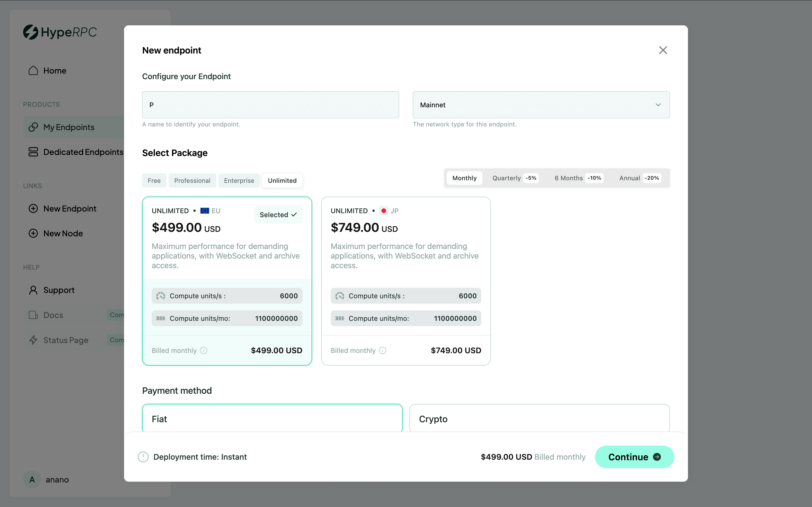The width and height of the screenshot is (812, 507).
Task: Close the New endpoint dialog
Action: coord(663,50)
